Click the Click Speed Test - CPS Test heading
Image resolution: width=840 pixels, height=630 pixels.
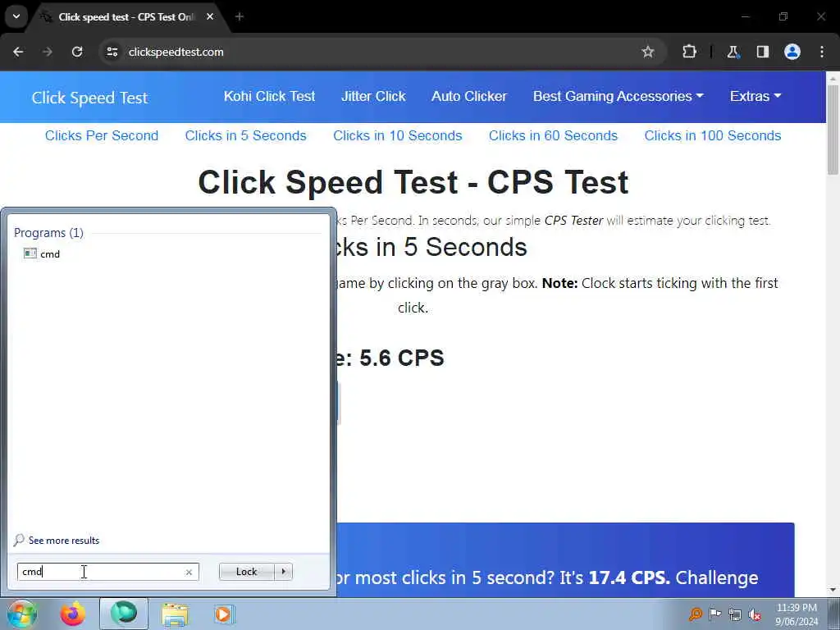tap(413, 182)
